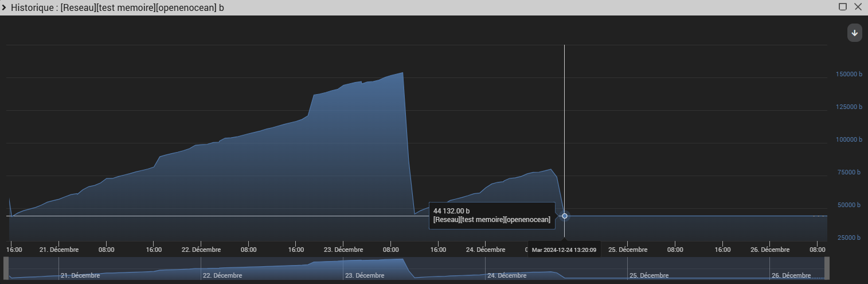Click the navigator overview at 23. Décembre

click(364, 275)
